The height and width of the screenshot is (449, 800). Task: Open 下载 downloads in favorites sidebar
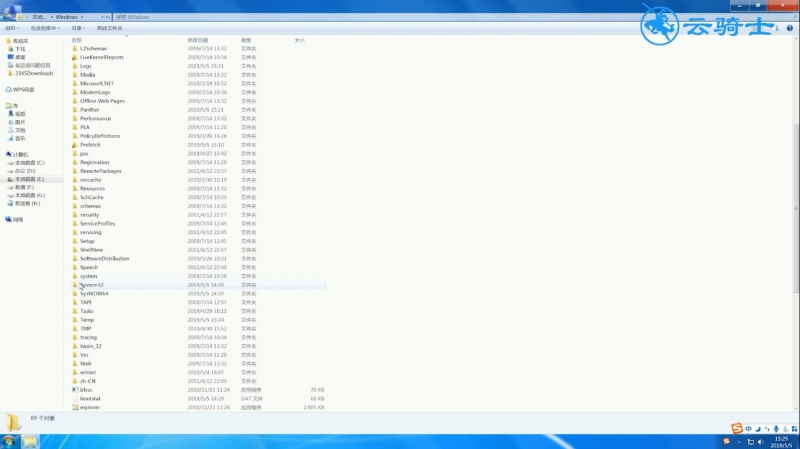17,49
